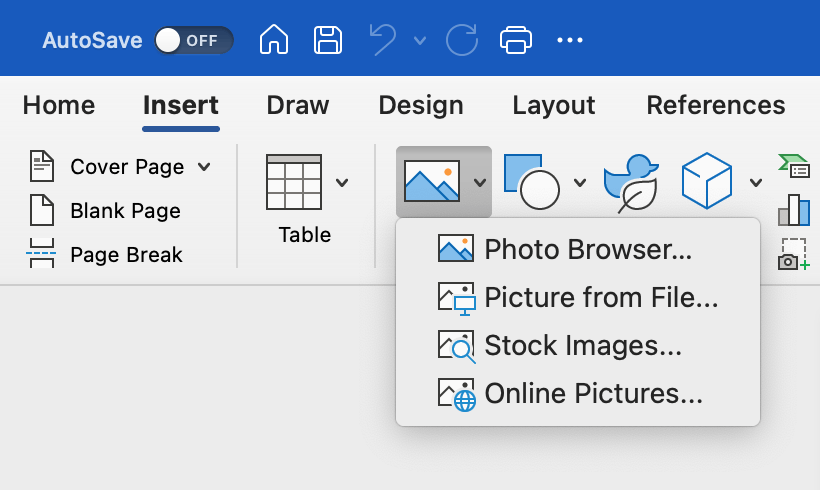Viewport: 820px width, 490px height.
Task: Click the Save floppy disk icon
Action: 328,40
